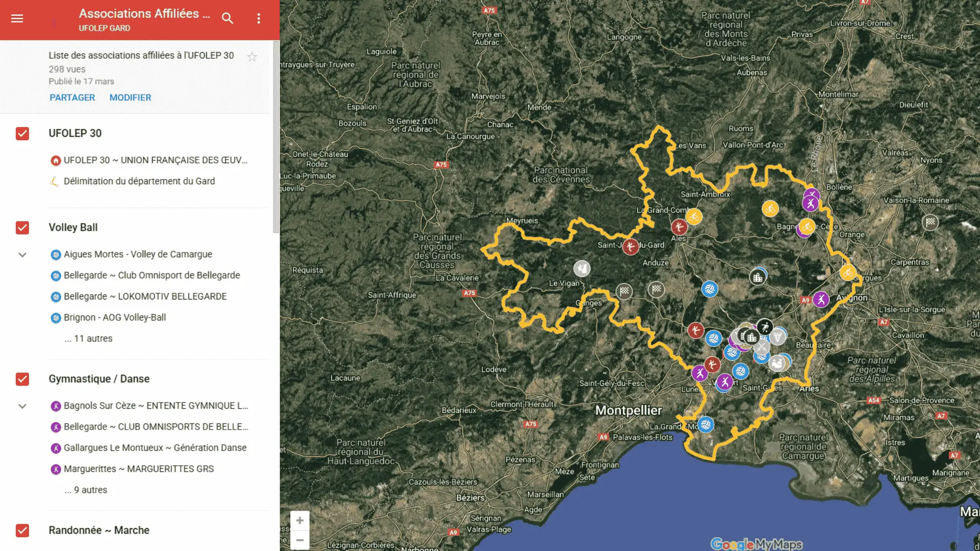Click the gymnastics icon beside Marguerittes GRS
980x551 pixels.
[x=56, y=469]
